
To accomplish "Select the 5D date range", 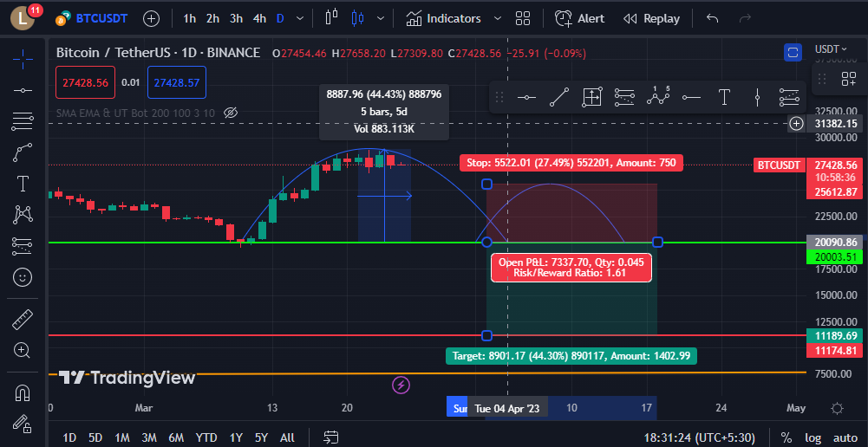I will pyautogui.click(x=95, y=437).
